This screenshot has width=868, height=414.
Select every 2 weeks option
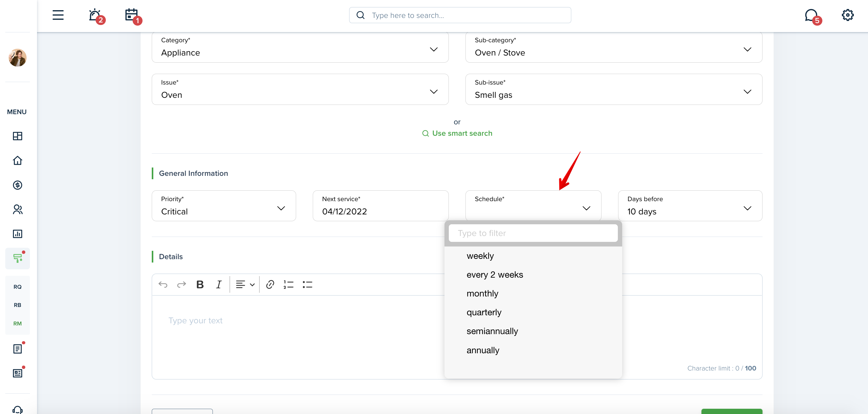[533, 275]
